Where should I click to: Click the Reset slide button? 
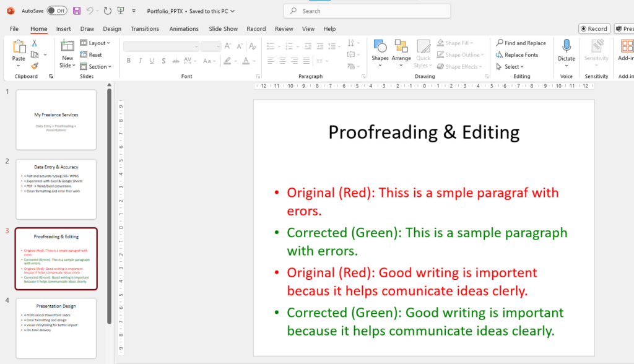(x=91, y=54)
